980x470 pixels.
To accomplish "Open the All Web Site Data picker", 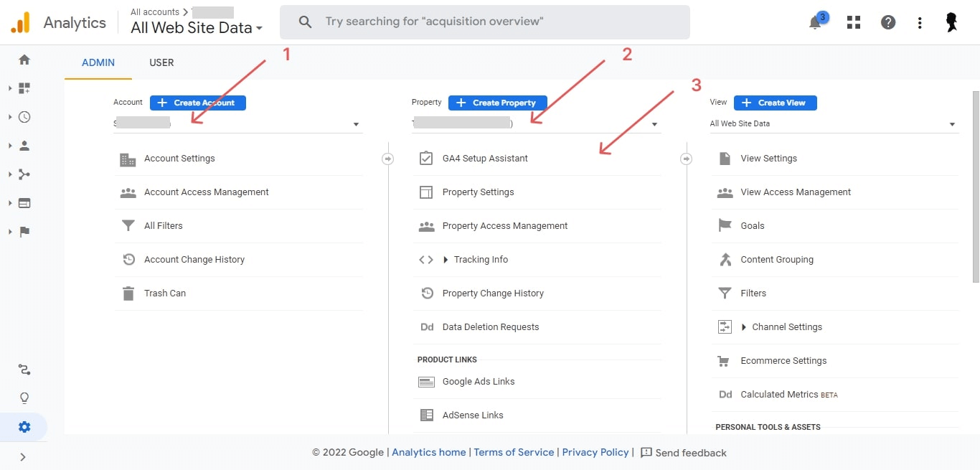I will tap(197, 28).
